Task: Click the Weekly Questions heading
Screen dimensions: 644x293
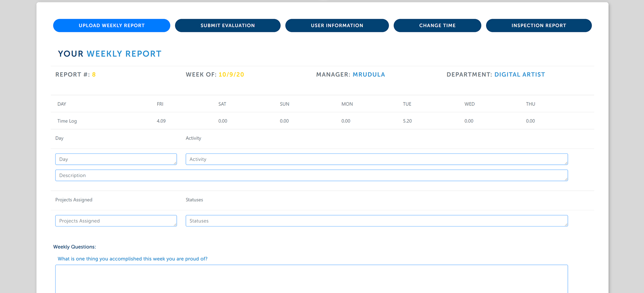Action: [x=74, y=247]
